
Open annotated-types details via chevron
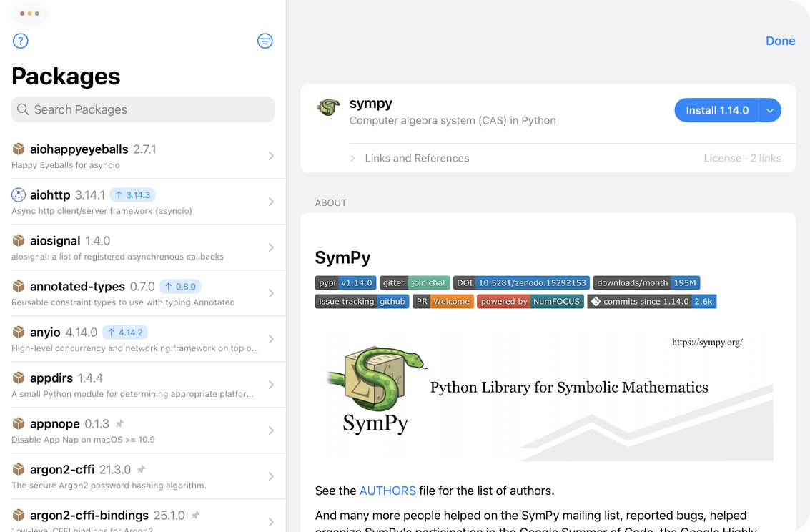tap(271, 293)
